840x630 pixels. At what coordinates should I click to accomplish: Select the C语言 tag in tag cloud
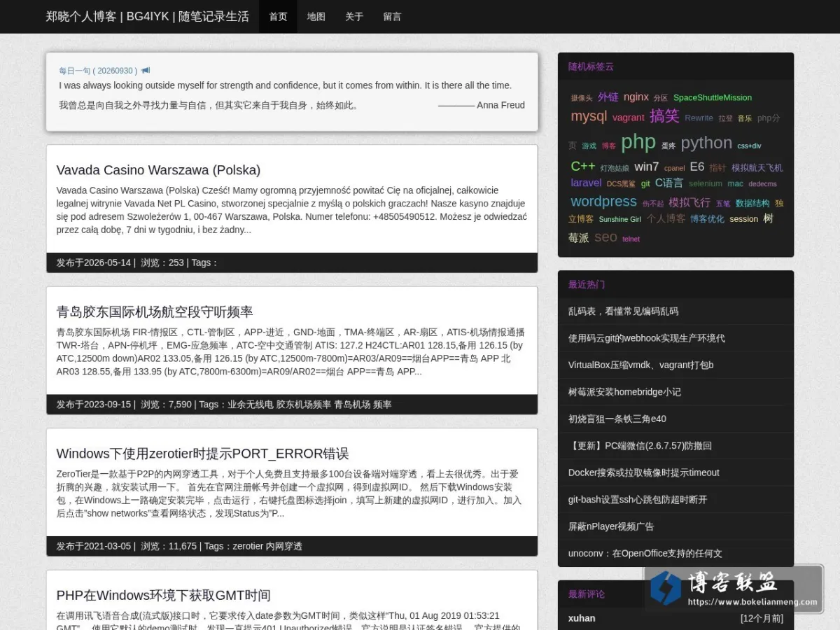[x=668, y=183]
